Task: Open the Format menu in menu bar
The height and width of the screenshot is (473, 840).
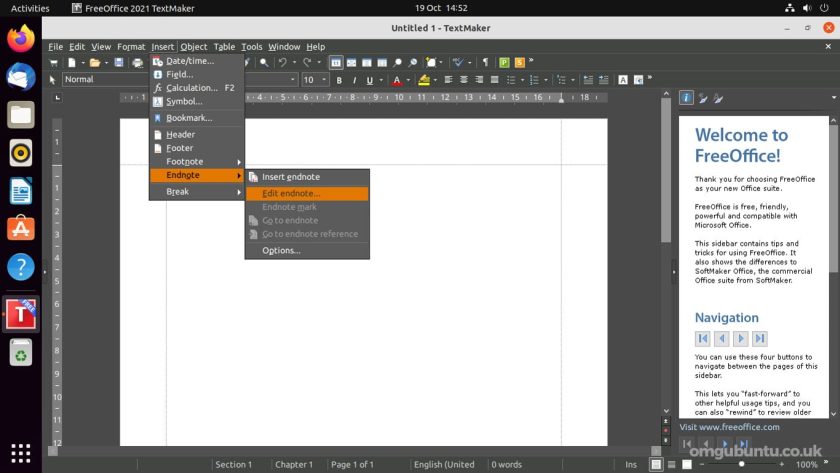Action: pyautogui.click(x=131, y=47)
